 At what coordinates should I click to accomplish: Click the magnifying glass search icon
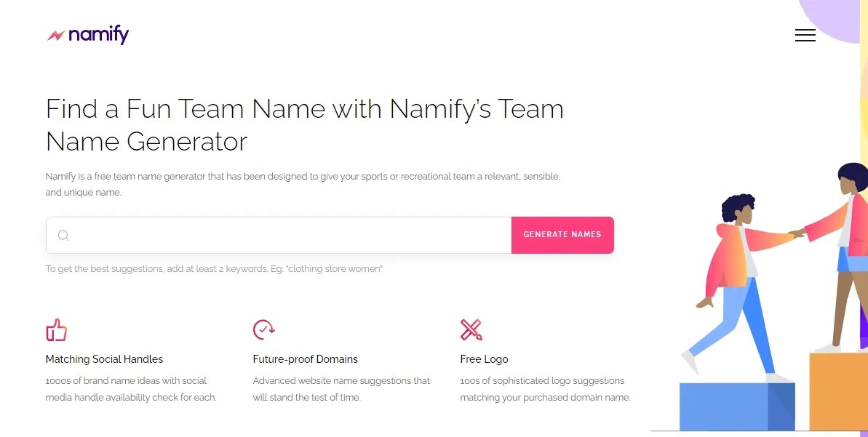[x=63, y=235]
